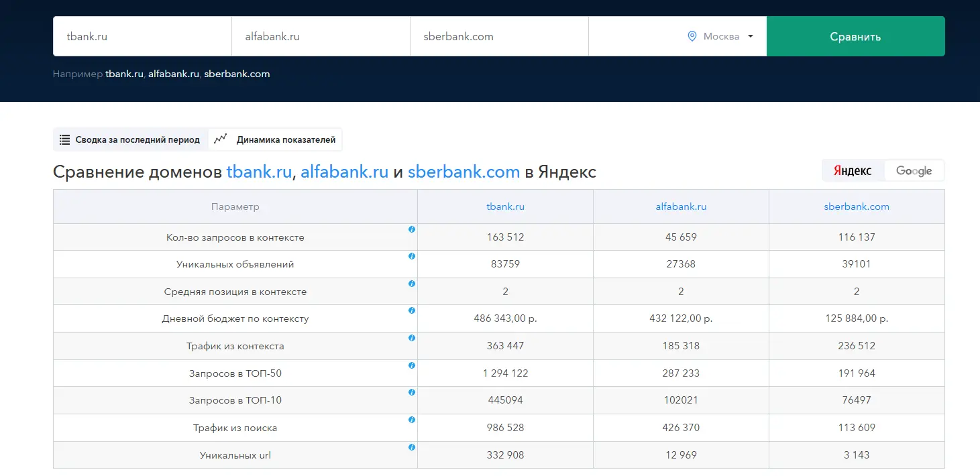Select value 163 512 in tbank.ru column
The width and height of the screenshot is (980, 476).
point(505,237)
